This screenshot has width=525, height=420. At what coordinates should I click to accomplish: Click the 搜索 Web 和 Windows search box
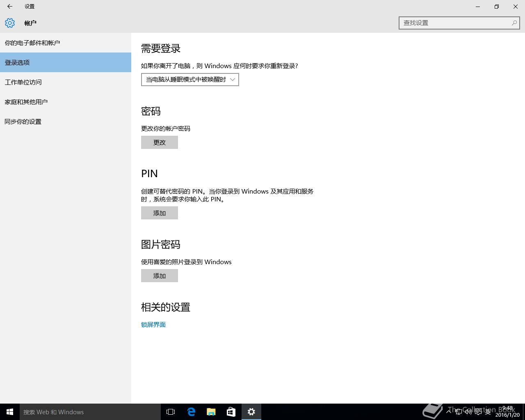click(90, 412)
